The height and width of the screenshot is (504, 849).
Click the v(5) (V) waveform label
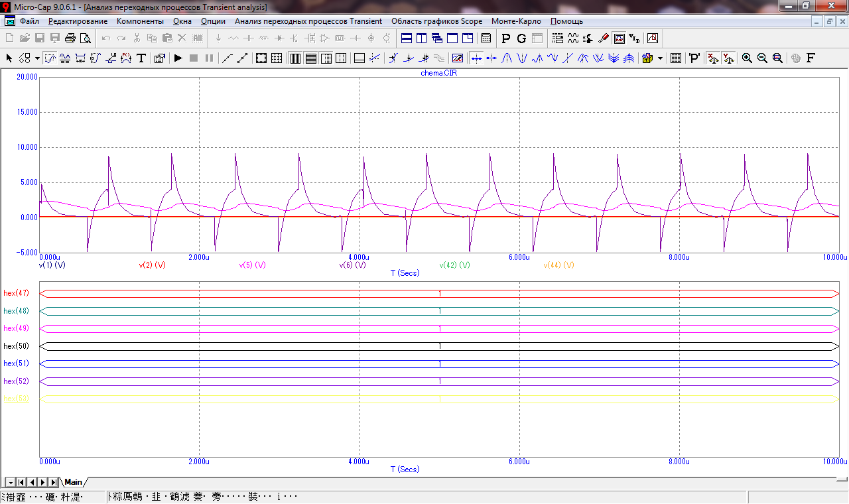(x=252, y=265)
